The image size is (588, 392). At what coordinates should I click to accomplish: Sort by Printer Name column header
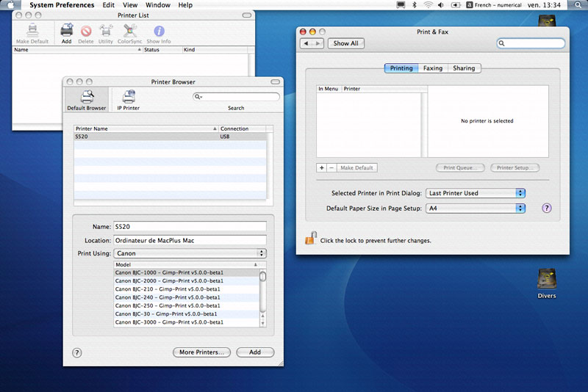[146, 128]
